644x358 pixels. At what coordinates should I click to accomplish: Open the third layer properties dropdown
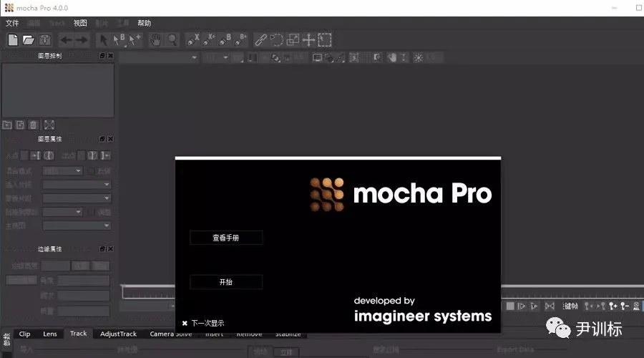click(x=77, y=198)
